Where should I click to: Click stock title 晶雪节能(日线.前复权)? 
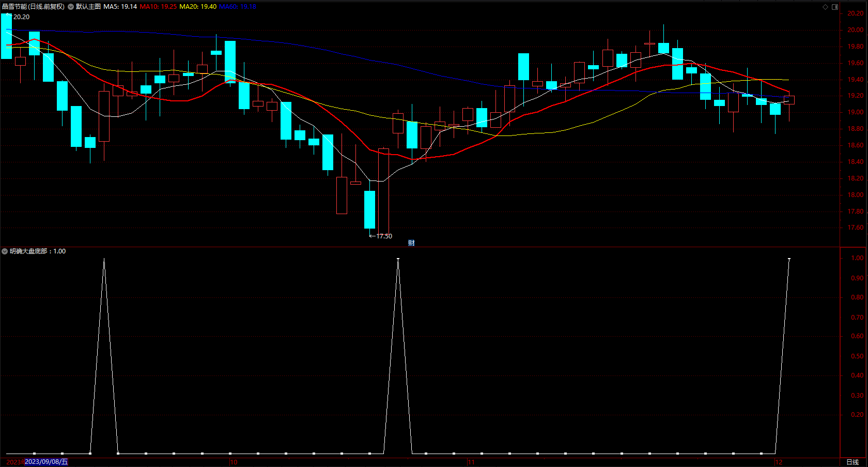[x=34, y=7]
